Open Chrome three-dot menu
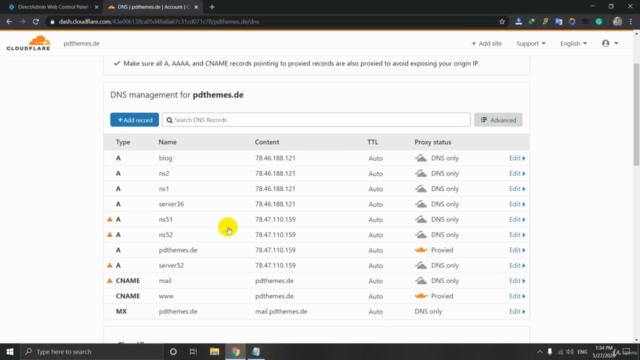This screenshot has height=360, width=640. (631, 22)
